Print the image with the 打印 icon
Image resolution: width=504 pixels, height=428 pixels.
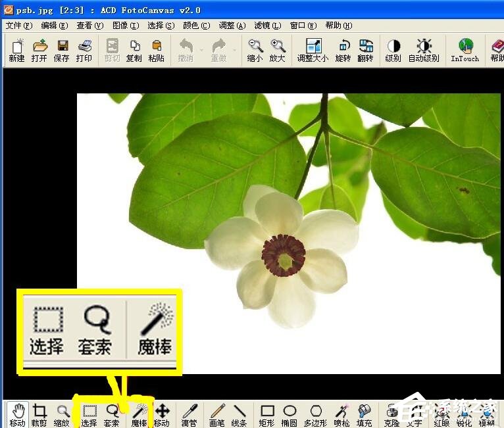[x=84, y=50]
